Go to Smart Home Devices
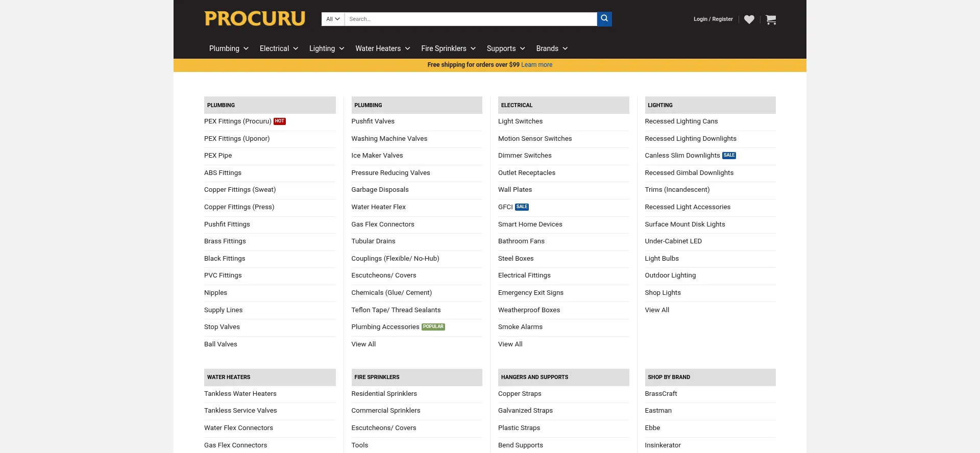 click(530, 224)
